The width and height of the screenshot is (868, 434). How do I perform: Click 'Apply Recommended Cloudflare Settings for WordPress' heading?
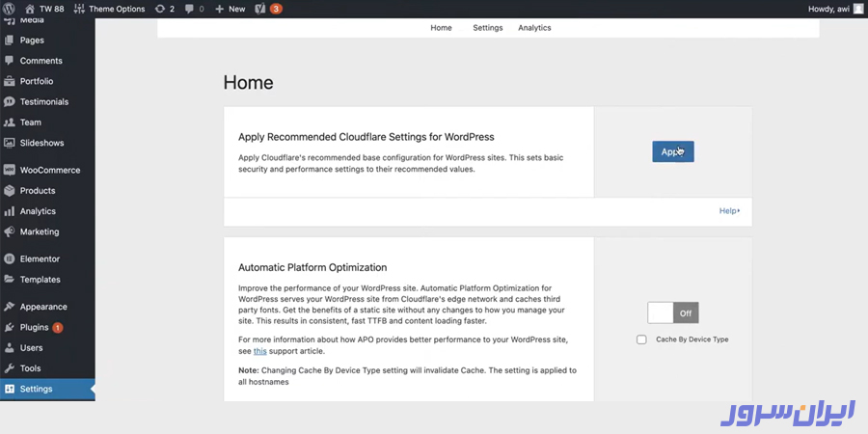click(366, 137)
